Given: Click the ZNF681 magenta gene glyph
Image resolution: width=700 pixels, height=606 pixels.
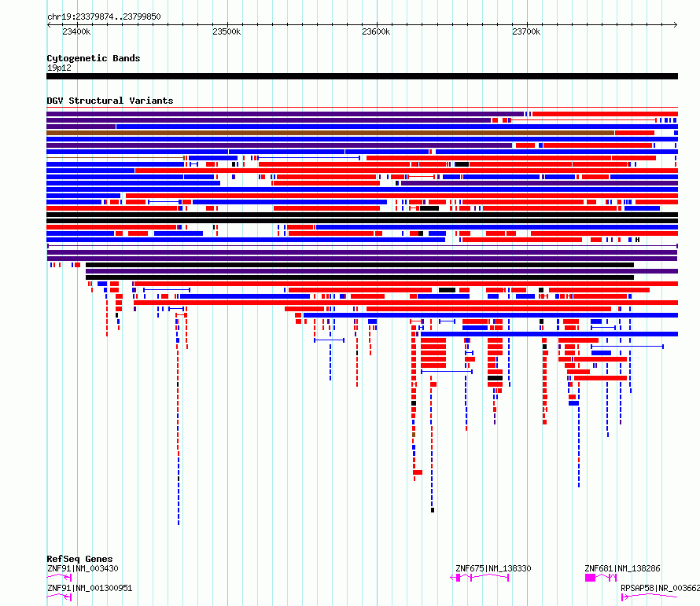Looking at the screenshot, I should [x=600, y=578].
